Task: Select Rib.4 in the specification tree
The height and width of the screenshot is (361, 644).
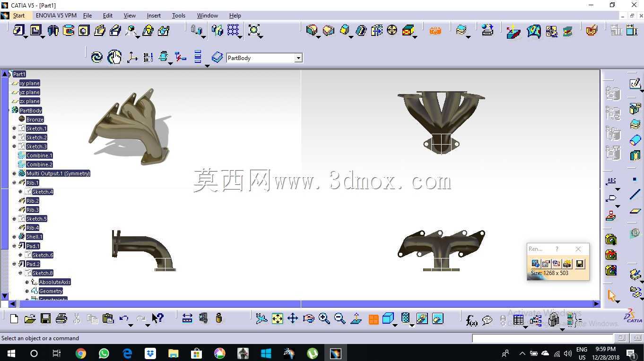Action: pyautogui.click(x=33, y=228)
